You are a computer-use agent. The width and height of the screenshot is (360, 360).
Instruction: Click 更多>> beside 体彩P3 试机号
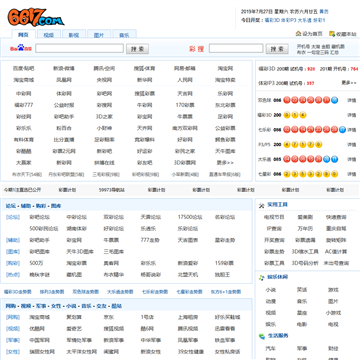pyautogui.click(x=349, y=83)
